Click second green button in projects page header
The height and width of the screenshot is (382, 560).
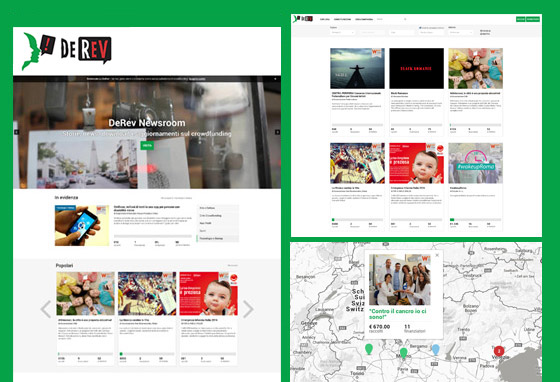point(533,19)
